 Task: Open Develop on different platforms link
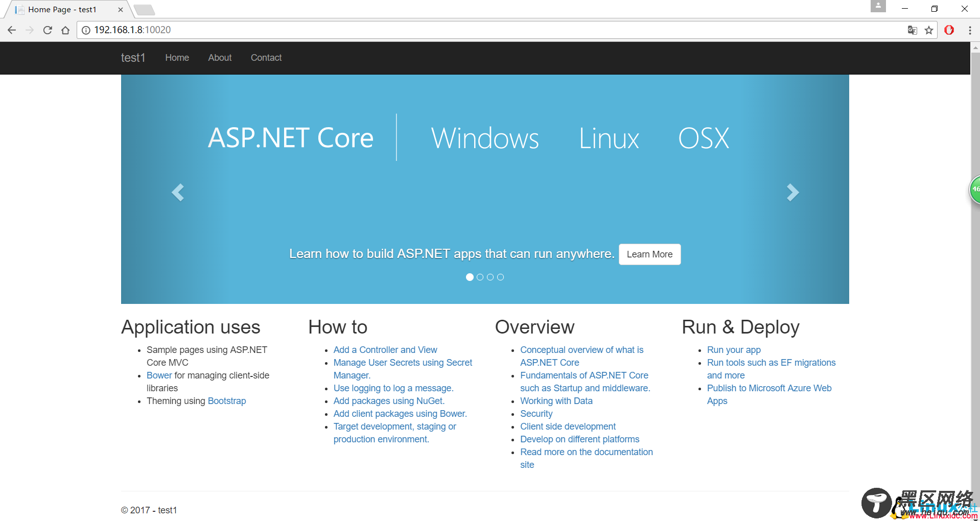click(x=579, y=439)
